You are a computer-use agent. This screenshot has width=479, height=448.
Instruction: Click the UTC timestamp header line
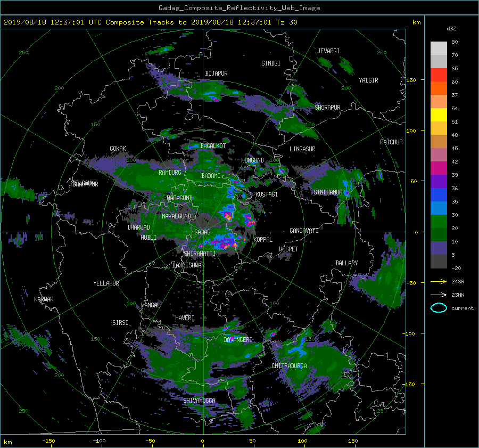click(x=150, y=22)
